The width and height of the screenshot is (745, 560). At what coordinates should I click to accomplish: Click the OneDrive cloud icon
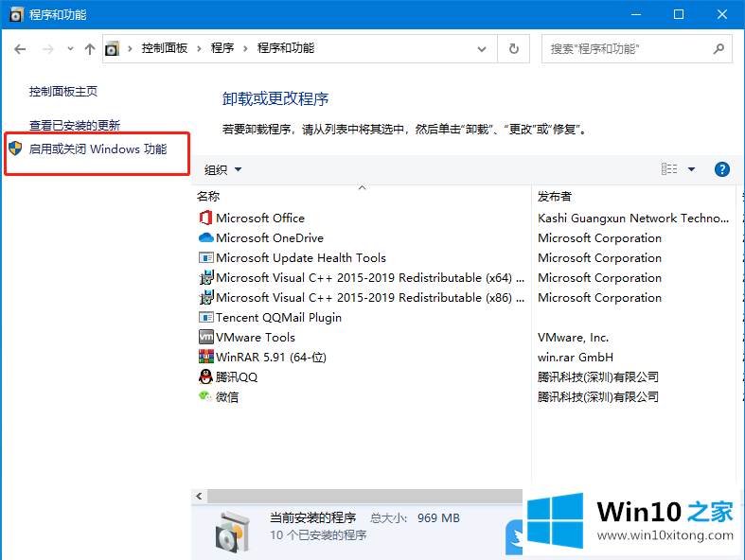[205, 237]
